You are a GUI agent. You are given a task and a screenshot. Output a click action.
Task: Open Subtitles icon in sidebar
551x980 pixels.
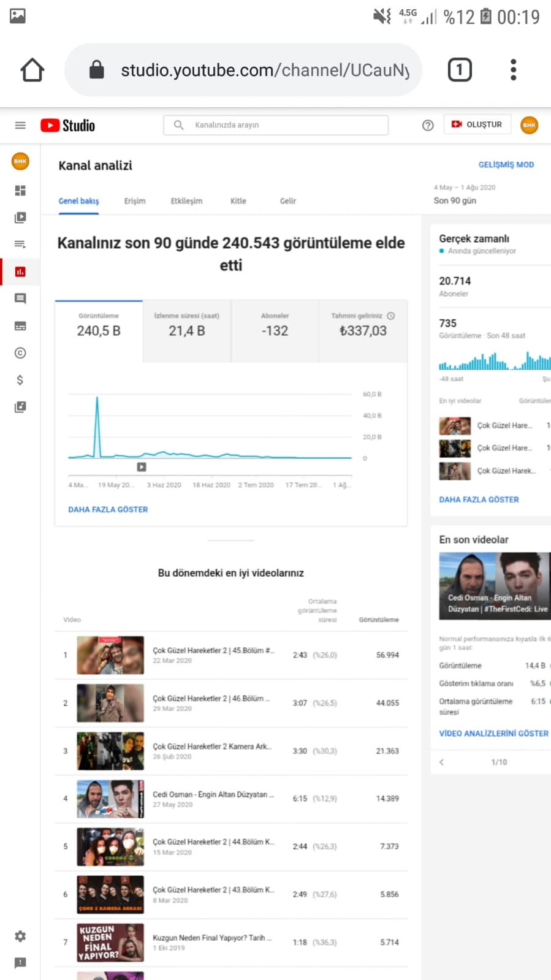coord(20,326)
